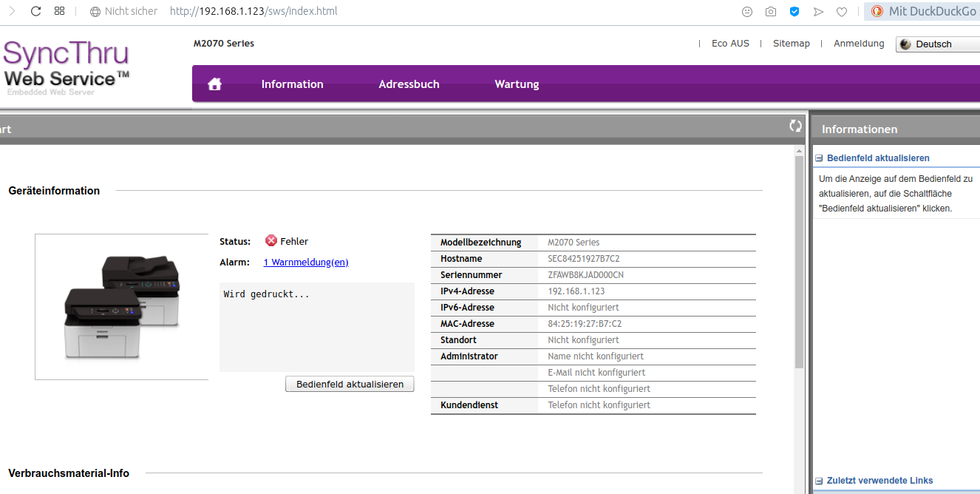Click the Anmeldung login link
The width and height of the screenshot is (980, 494).
click(x=859, y=44)
